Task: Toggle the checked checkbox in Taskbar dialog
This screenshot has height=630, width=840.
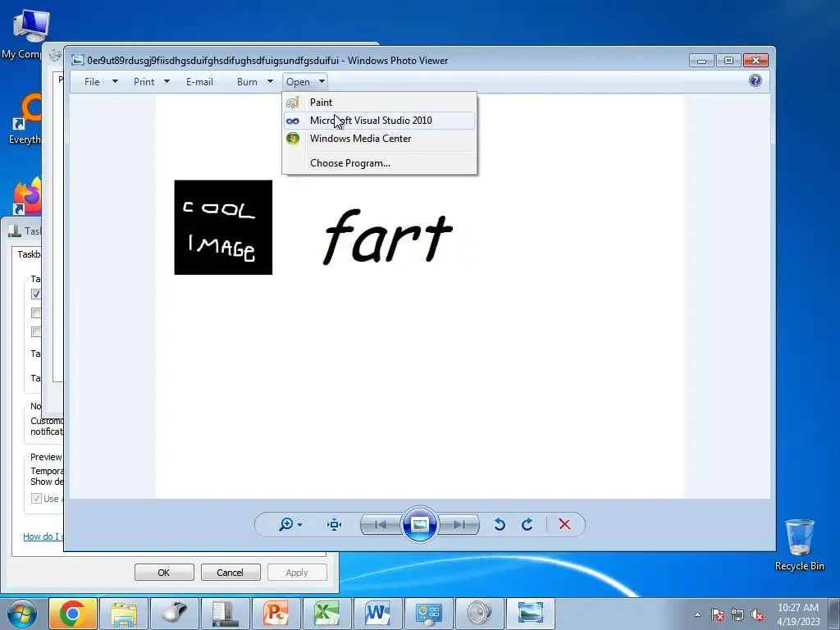Action: [x=36, y=294]
